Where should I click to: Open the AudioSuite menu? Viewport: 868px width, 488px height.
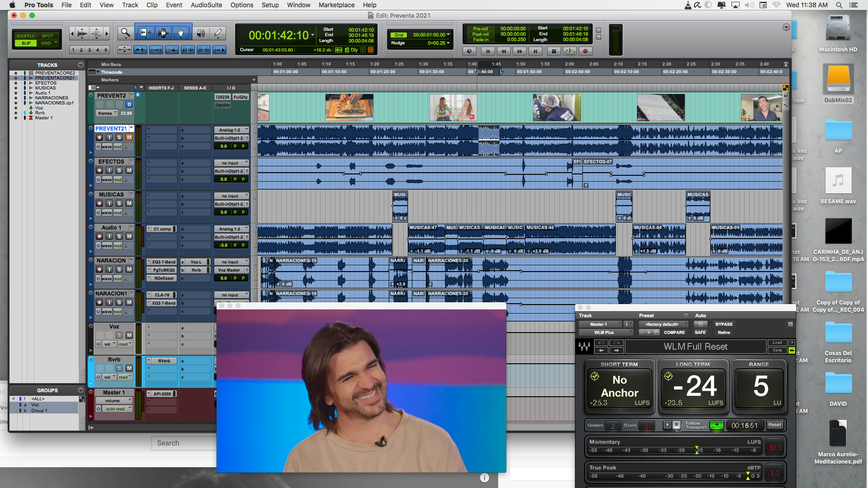click(206, 5)
